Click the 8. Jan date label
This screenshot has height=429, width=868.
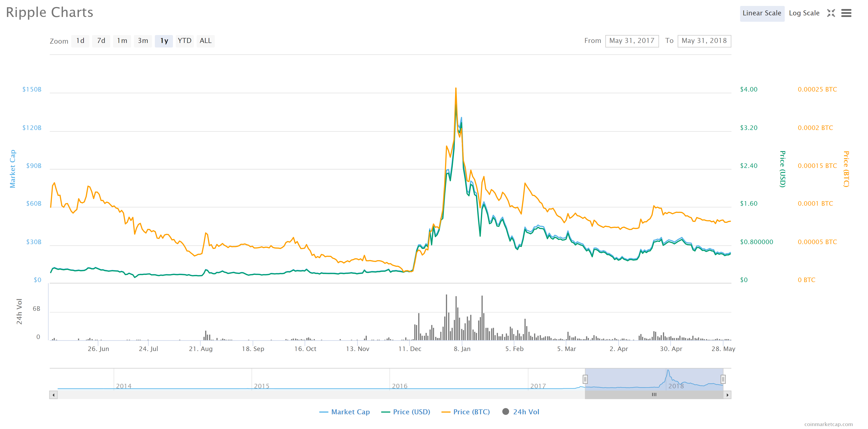click(x=462, y=349)
